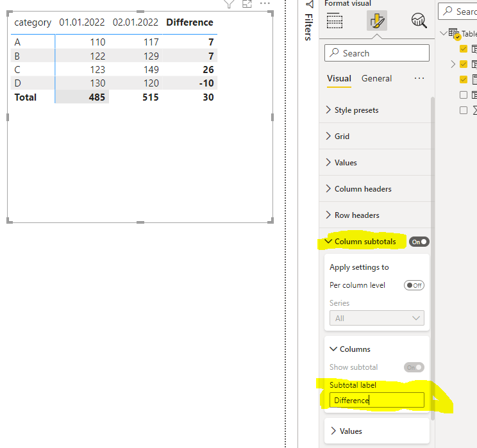Click the total difference value 30
Image resolution: width=477 pixels, height=448 pixels.
click(208, 97)
